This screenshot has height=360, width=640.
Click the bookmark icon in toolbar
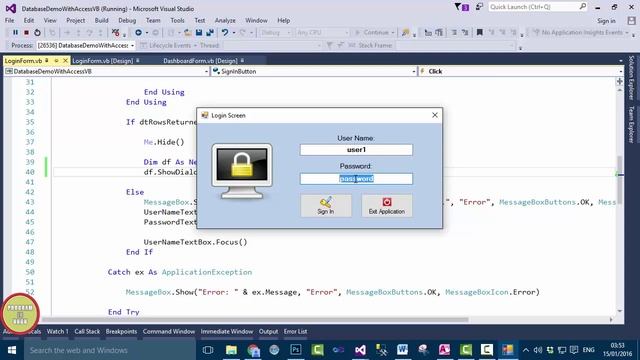point(480,33)
